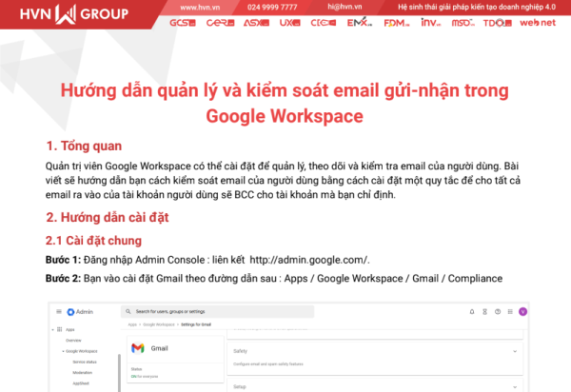Screen dimensions: 571x392
Task: Click the MSO brand logo
Action: click(463, 23)
